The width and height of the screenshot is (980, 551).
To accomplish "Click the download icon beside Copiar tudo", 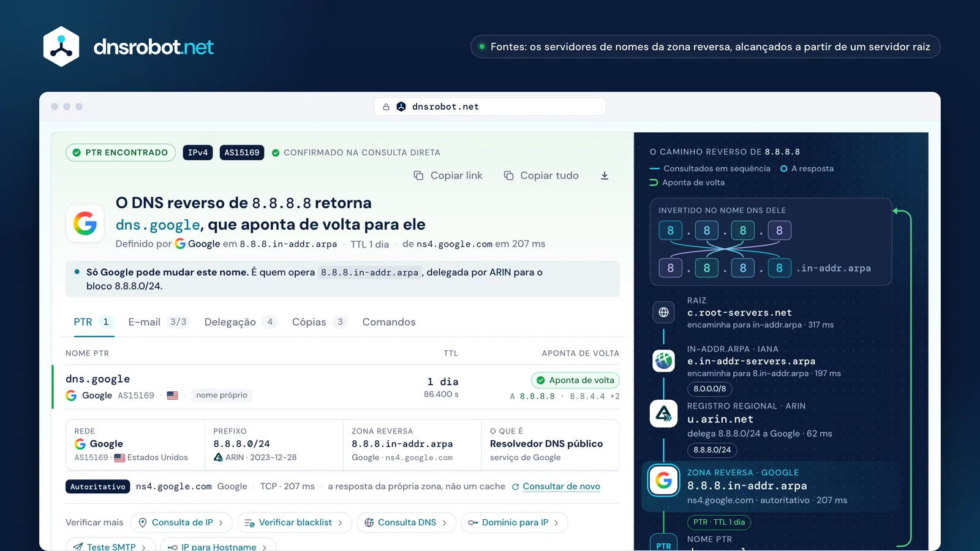I will [605, 176].
